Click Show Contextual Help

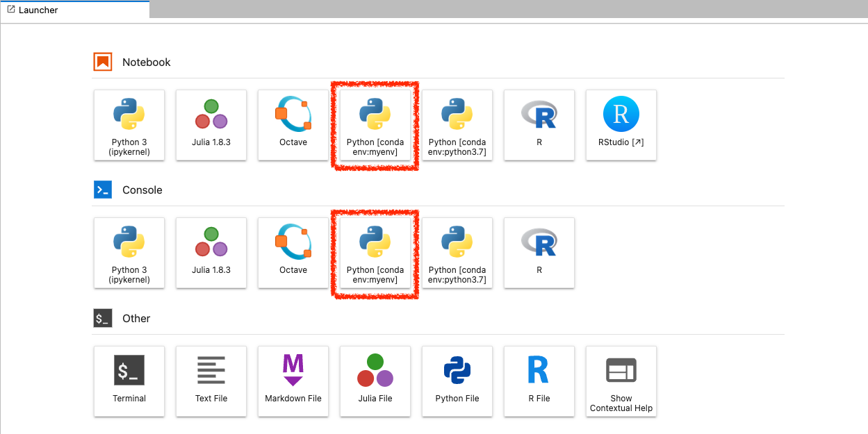click(621, 381)
